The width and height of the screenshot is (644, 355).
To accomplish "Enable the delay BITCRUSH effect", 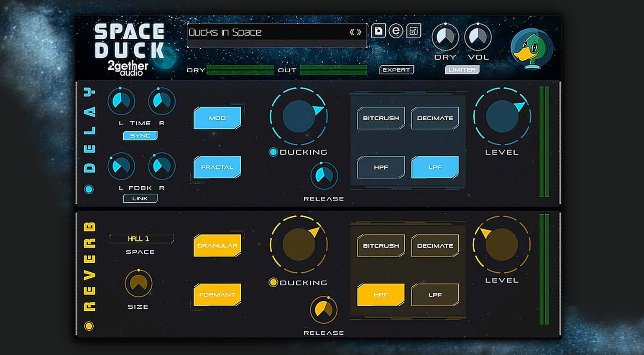I will click(381, 118).
